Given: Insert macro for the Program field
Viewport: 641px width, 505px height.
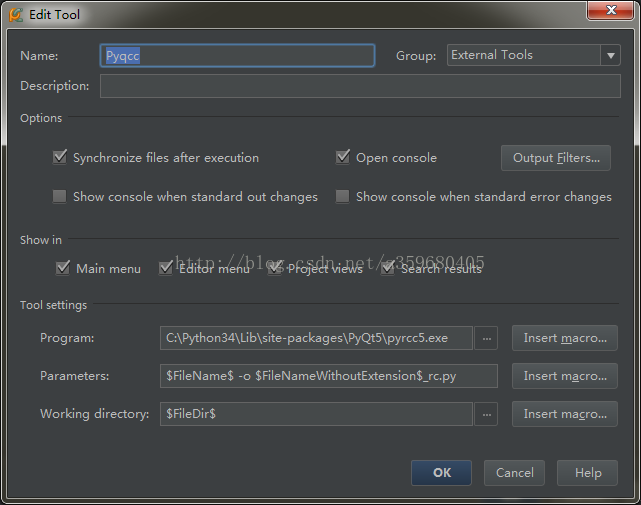Looking at the screenshot, I should [565, 338].
